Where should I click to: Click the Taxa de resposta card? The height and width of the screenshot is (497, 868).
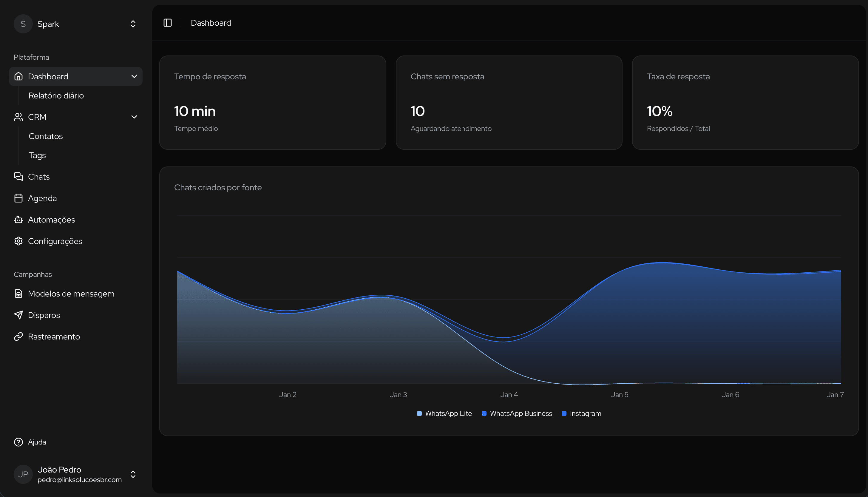point(745,103)
